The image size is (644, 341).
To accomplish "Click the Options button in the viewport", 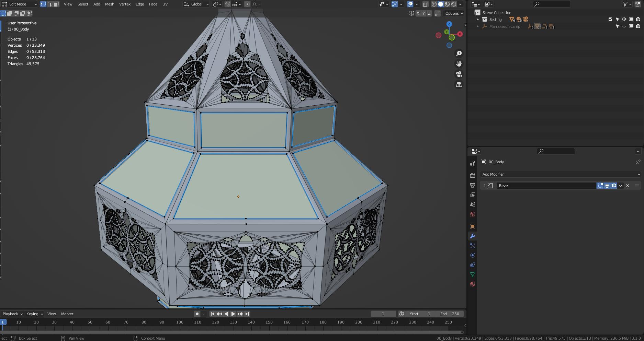I will [x=453, y=13].
